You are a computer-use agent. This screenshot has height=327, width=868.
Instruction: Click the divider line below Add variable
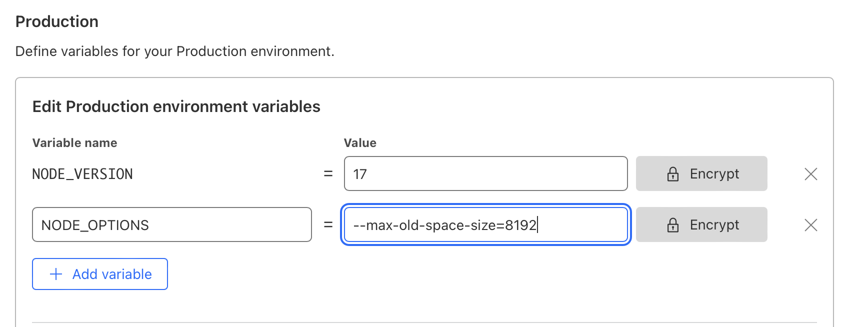424,322
